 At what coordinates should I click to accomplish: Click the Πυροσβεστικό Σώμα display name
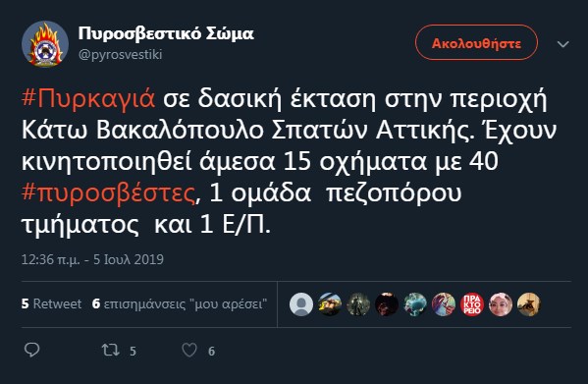tap(166, 33)
